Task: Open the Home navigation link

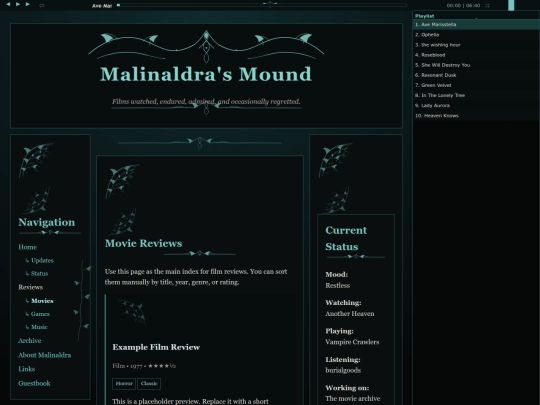Action: (28, 247)
